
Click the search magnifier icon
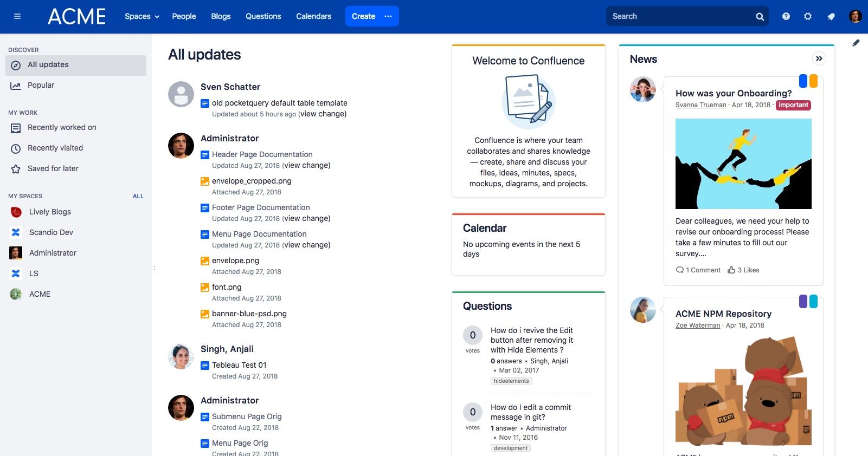[x=760, y=17]
